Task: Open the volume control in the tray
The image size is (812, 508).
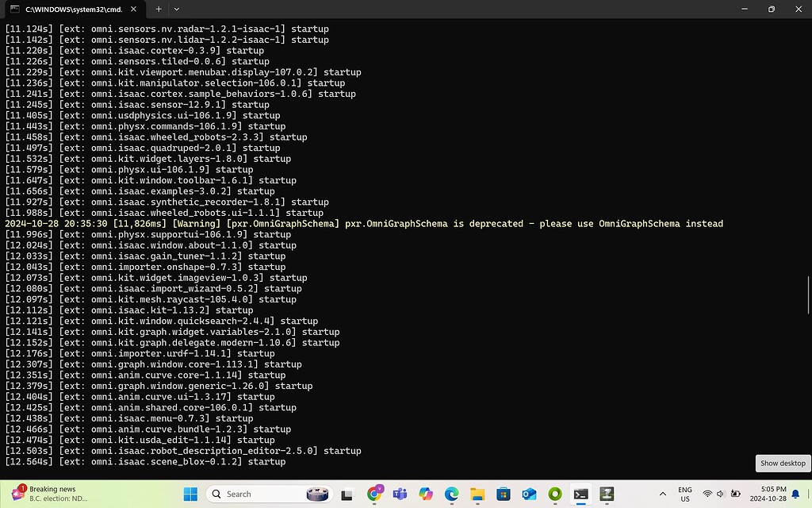Action: coord(721,494)
